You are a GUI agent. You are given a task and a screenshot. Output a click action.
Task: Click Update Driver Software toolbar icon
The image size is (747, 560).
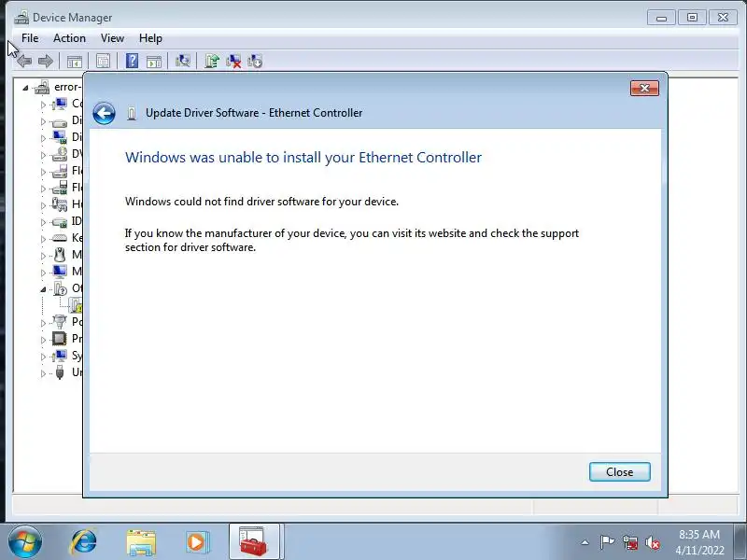[212, 61]
